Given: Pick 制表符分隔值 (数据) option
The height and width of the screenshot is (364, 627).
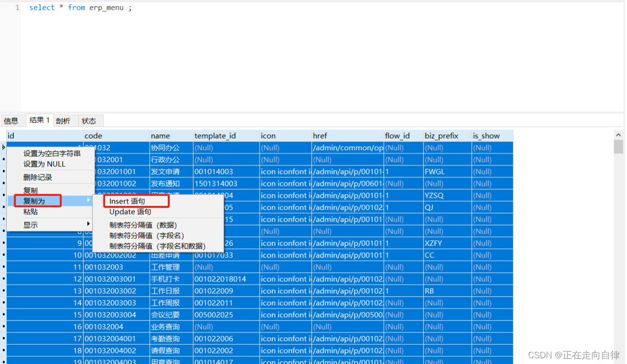Looking at the screenshot, I should click(x=143, y=225).
